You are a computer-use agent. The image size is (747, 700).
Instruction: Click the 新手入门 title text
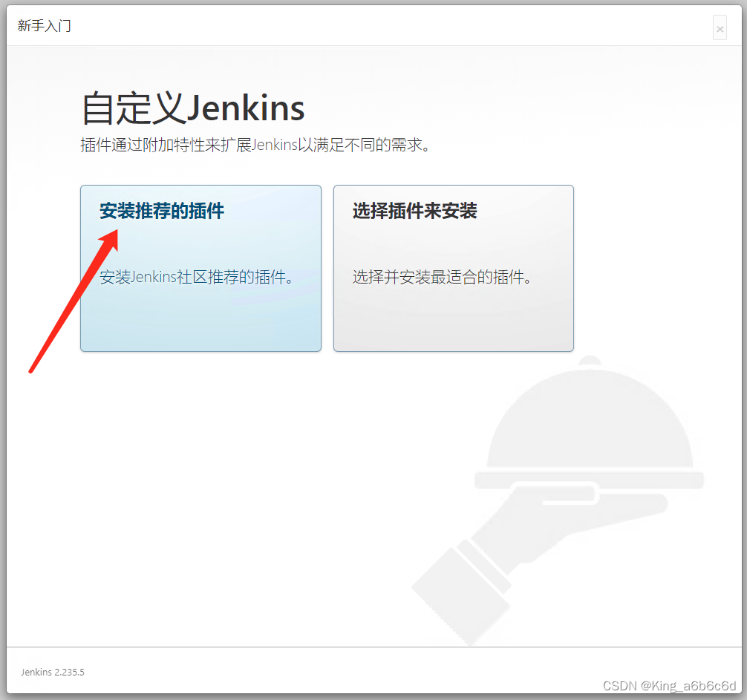click(45, 26)
